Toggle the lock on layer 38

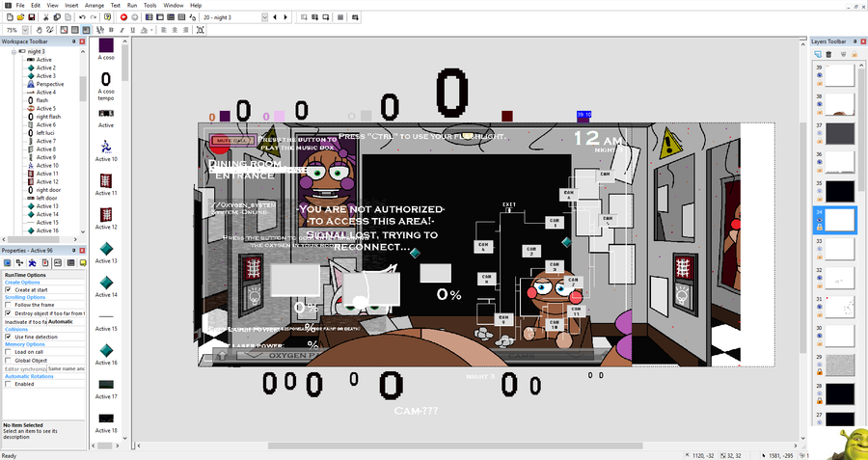tap(819, 113)
